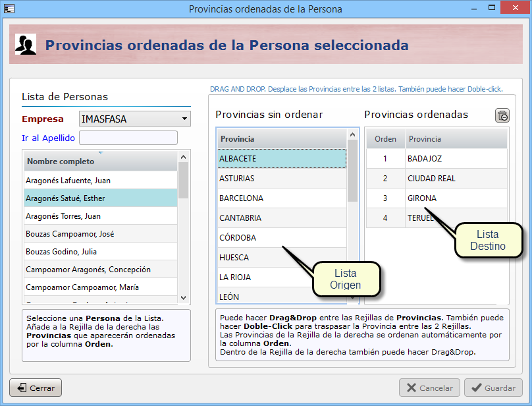Click the people icon in the header banner
Viewport: 532px width, 406px height.
(26, 45)
